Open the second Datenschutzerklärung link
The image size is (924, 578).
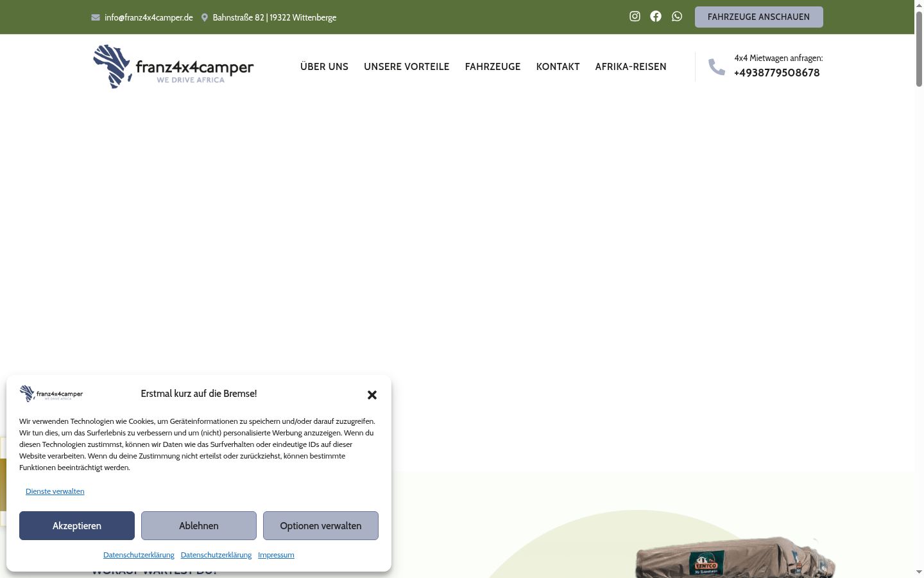click(x=216, y=555)
